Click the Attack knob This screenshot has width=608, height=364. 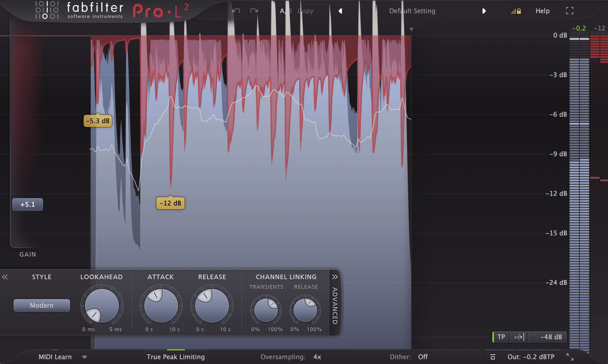point(161,306)
